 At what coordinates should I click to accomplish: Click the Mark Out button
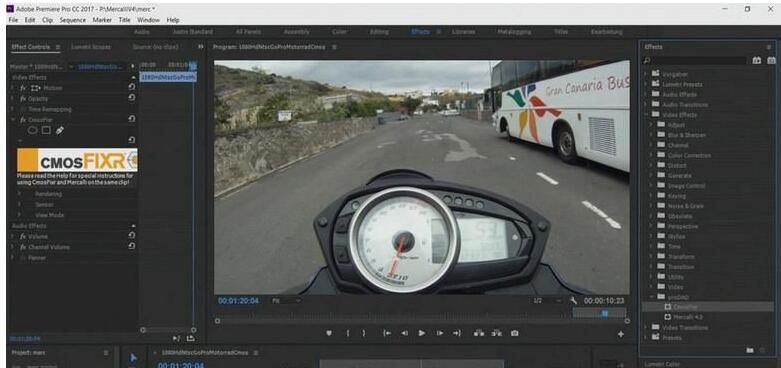pos(364,333)
